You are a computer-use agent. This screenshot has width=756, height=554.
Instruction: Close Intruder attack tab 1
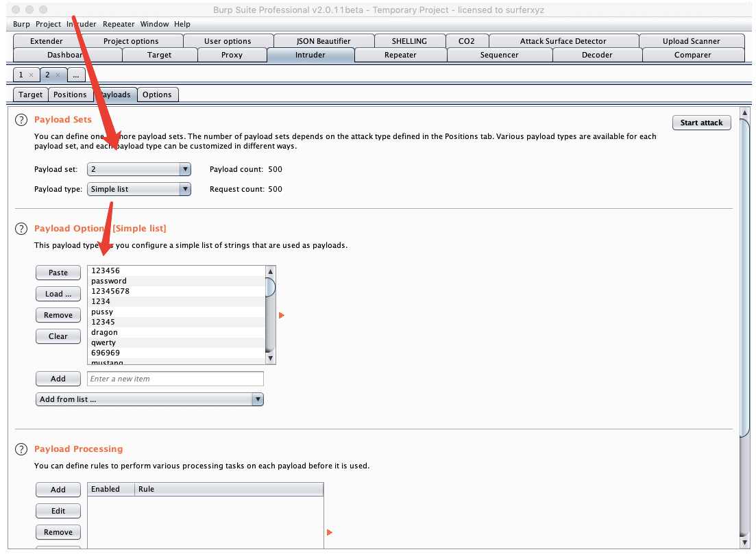(31, 75)
